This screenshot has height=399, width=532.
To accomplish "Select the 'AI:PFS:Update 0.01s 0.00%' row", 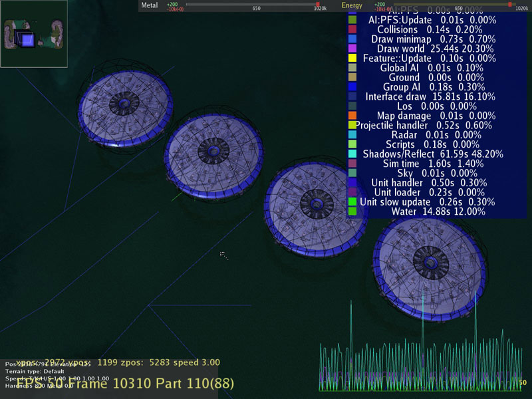I will tap(432, 20).
